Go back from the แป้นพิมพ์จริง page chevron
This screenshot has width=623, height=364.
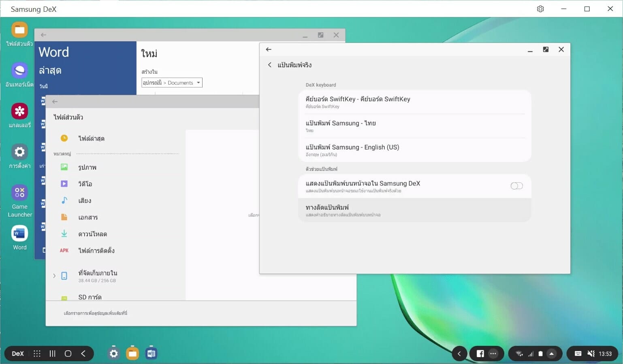tap(270, 65)
